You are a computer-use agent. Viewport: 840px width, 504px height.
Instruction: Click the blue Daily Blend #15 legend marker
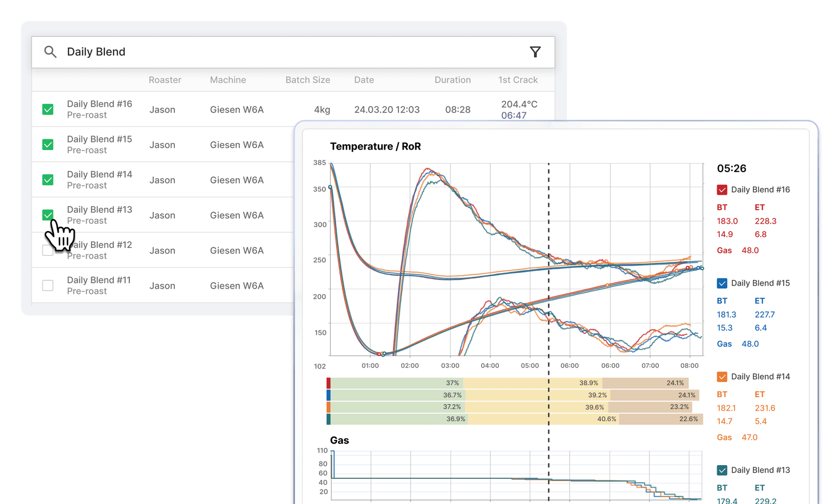tap(722, 283)
